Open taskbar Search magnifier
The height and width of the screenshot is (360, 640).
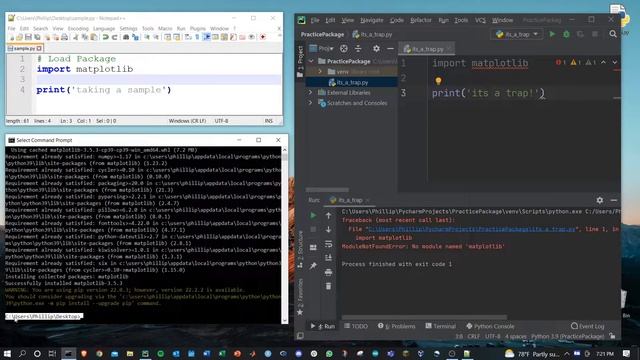(22, 353)
